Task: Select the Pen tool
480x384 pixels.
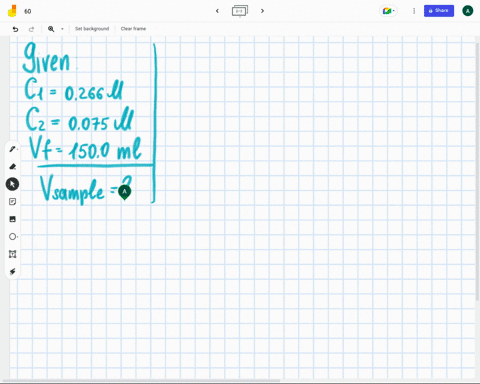Action: pos(13,149)
